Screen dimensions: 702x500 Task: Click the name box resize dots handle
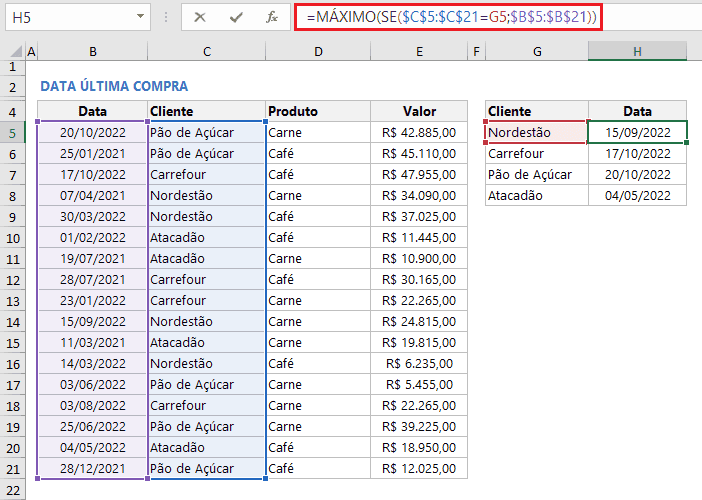pos(164,17)
